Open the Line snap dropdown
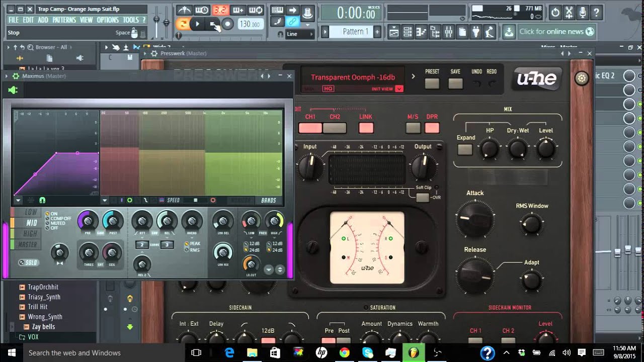 (x=300, y=34)
